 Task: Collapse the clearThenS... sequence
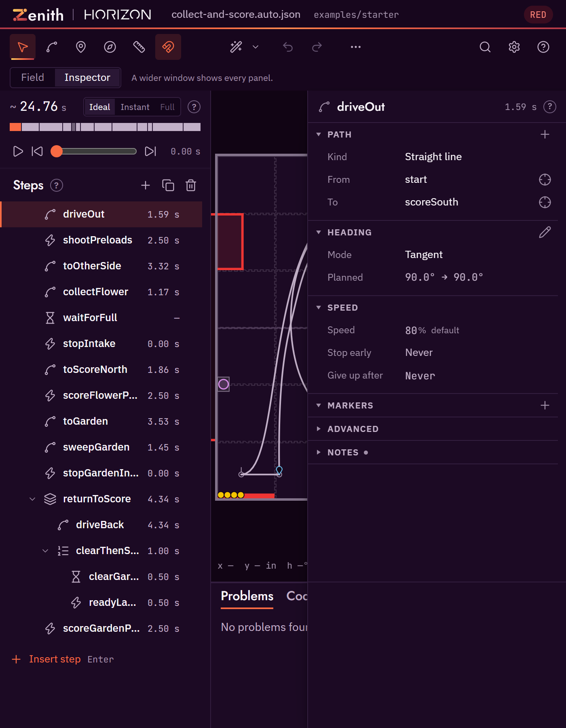click(45, 551)
